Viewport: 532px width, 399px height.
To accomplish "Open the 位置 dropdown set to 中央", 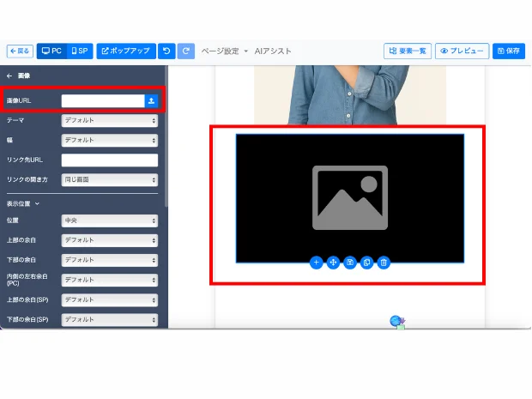I will click(110, 221).
